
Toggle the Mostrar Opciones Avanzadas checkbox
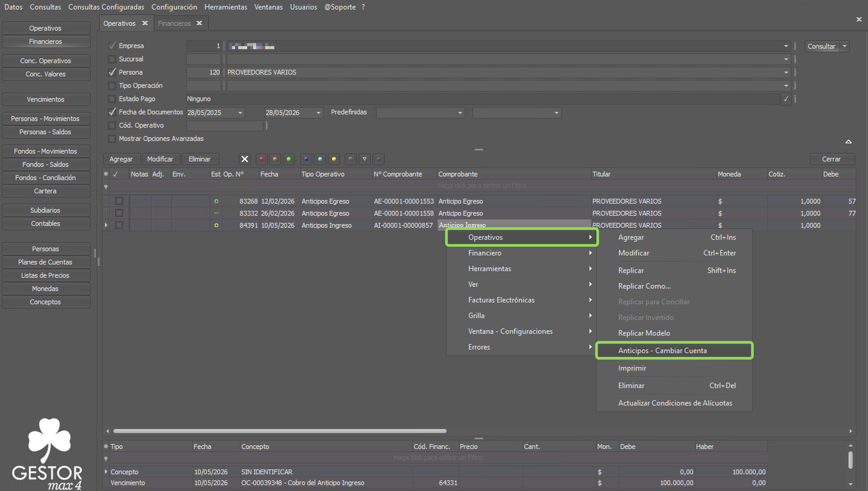pyautogui.click(x=112, y=139)
